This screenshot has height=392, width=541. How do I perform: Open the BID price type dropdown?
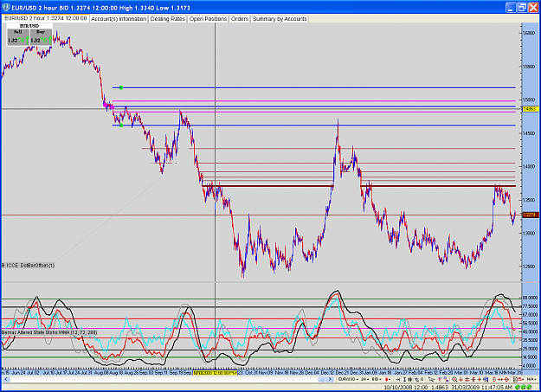[377, 379]
